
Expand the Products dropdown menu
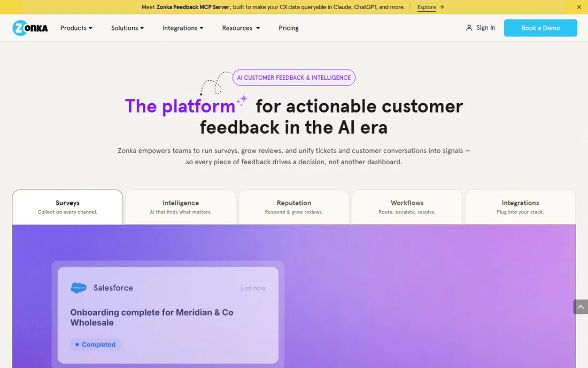pyautogui.click(x=76, y=28)
